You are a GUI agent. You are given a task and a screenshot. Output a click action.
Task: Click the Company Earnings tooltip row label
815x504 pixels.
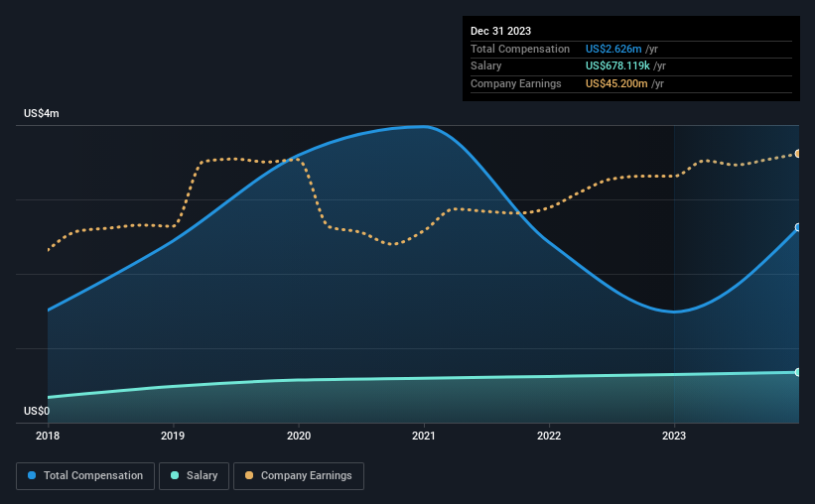pyautogui.click(x=515, y=83)
